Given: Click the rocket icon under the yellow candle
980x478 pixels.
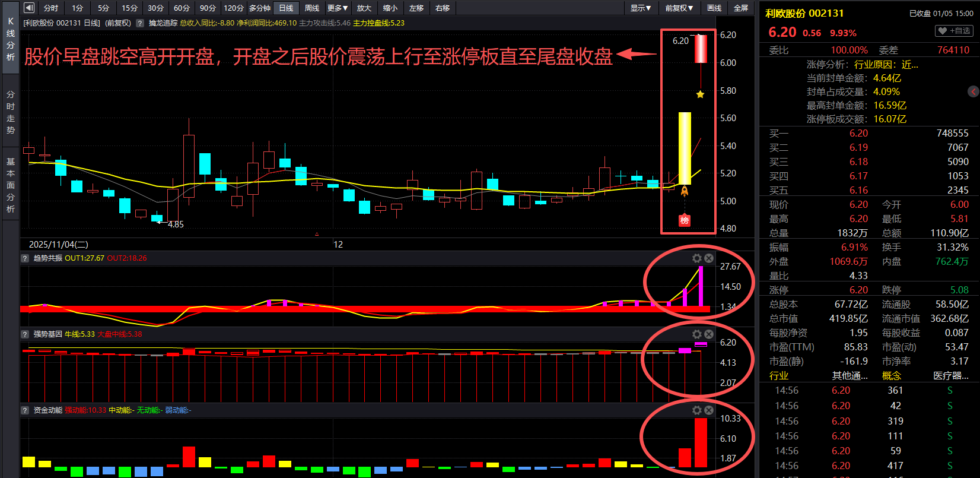Looking at the screenshot, I should [684, 191].
